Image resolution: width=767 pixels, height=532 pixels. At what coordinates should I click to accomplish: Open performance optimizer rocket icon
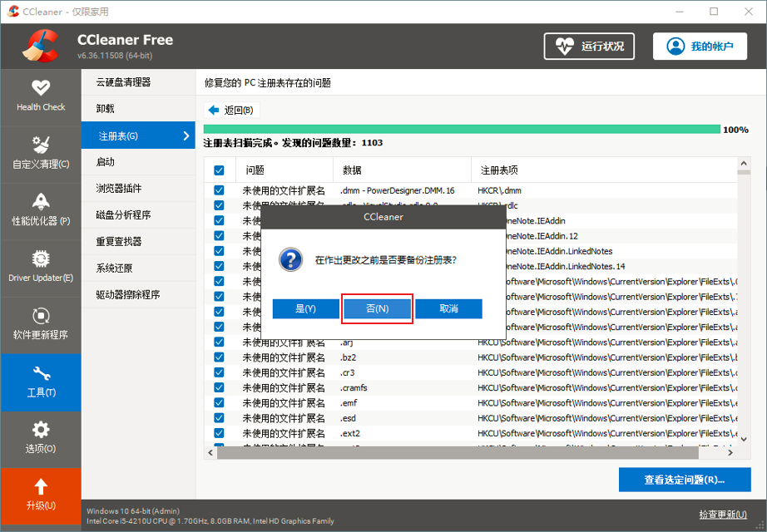pos(41,201)
